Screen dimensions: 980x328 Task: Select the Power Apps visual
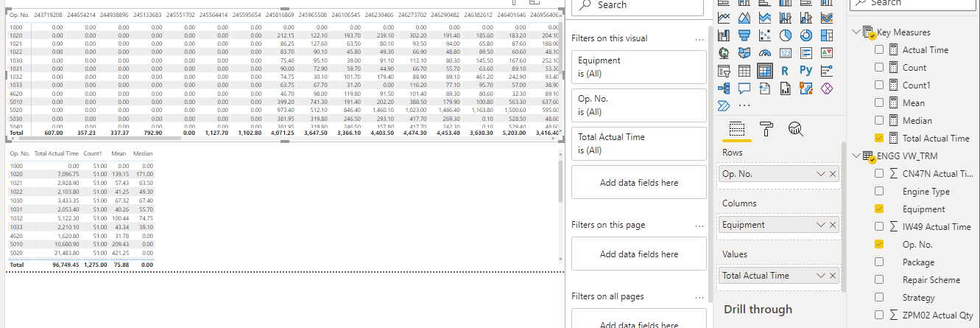point(827,88)
